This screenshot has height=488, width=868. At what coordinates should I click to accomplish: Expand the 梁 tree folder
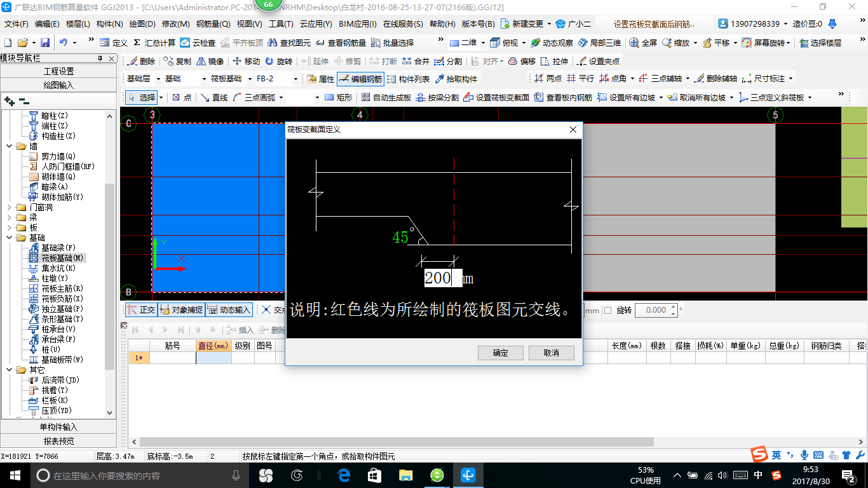10,217
